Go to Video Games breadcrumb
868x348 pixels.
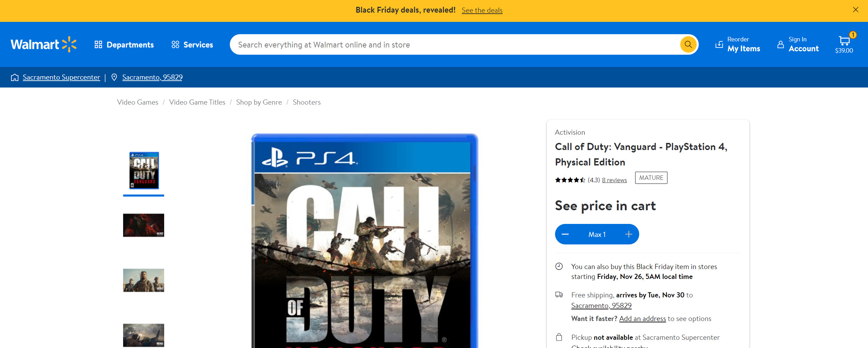click(137, 102)
